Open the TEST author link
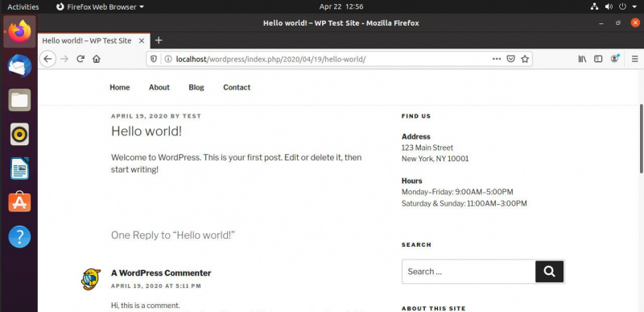The width and height of the screenshot is (644, 312). pyautogui.click(x=192, y=116)
